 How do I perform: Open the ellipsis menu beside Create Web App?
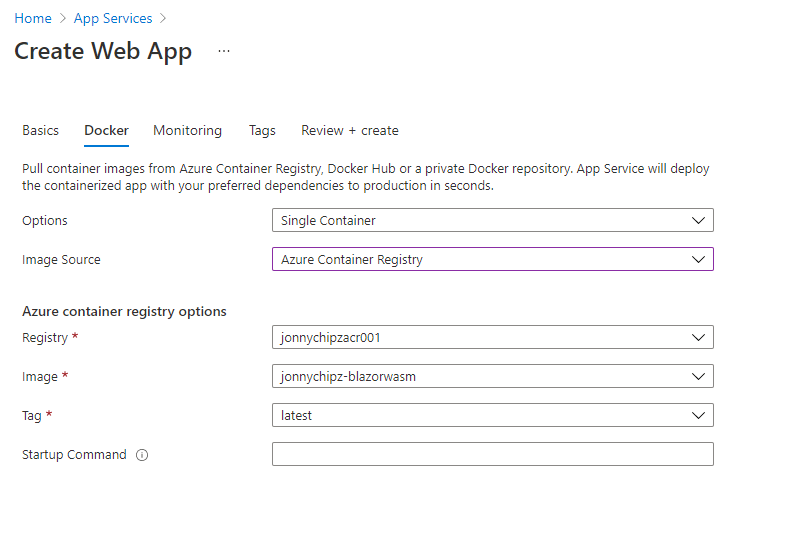coord(224,51)
